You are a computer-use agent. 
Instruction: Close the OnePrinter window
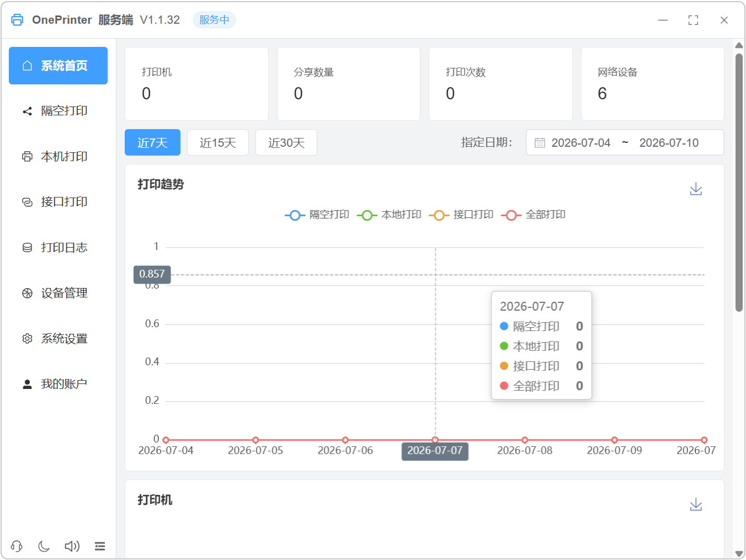724,20
